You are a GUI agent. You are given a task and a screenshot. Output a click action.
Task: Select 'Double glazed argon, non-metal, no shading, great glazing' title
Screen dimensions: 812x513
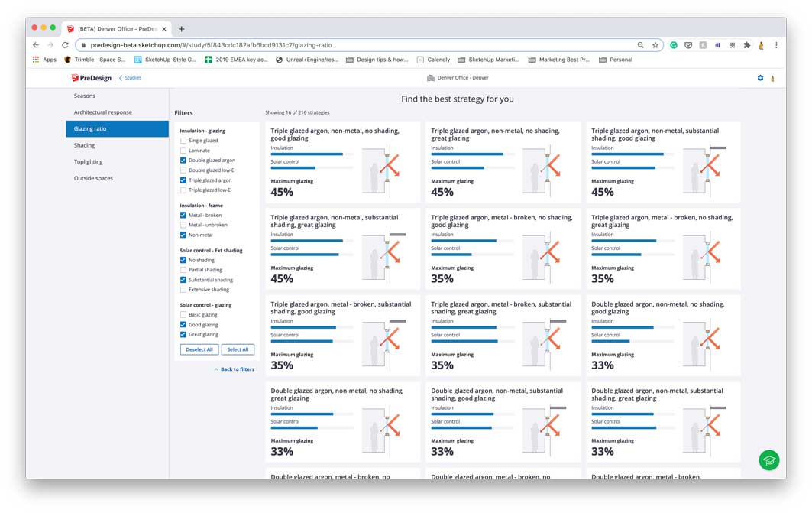337,394
